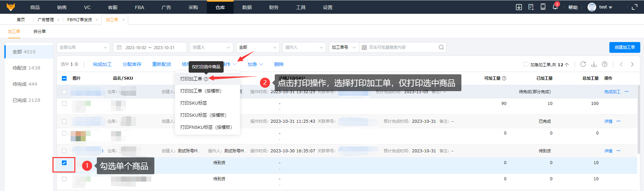The height and width of the screenshot is (191, 644).
Task: Filter by 待完成 444 status
Action: click(25, 84)
